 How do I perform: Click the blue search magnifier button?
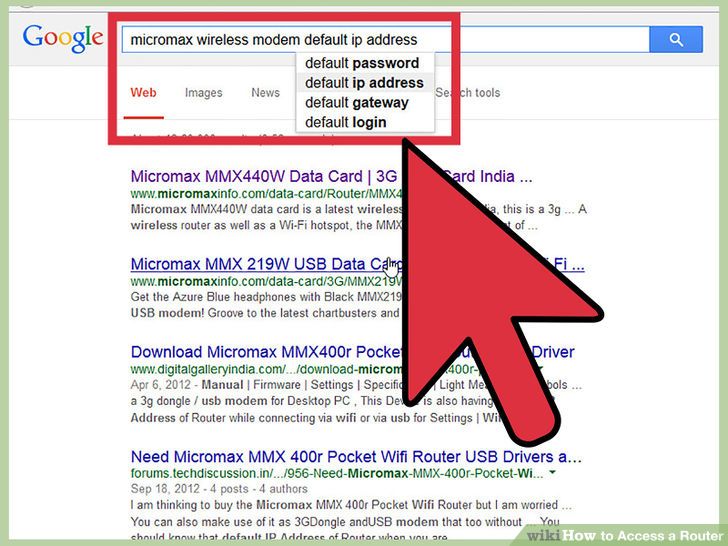pos(676,39)
